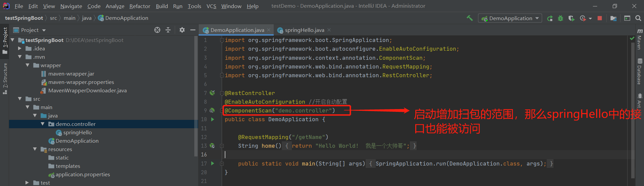This screenshot has height=186, width=644.
Task: Select the springHello class in tree
Action: 77,132
